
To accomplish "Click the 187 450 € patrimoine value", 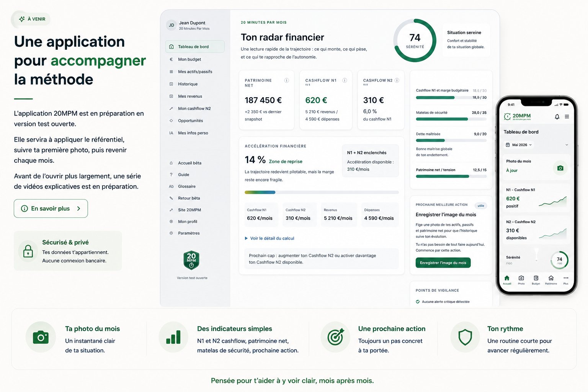I will (x=263, y=100).
